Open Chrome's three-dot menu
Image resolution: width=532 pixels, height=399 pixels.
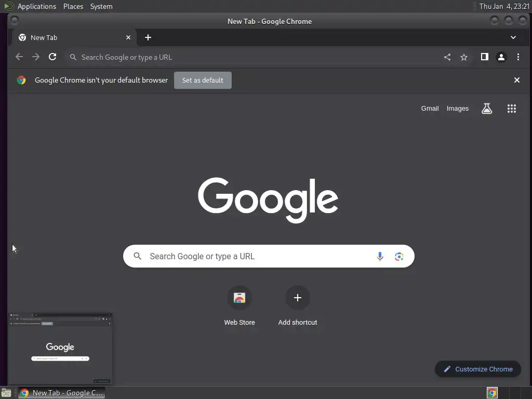point(518,57)
